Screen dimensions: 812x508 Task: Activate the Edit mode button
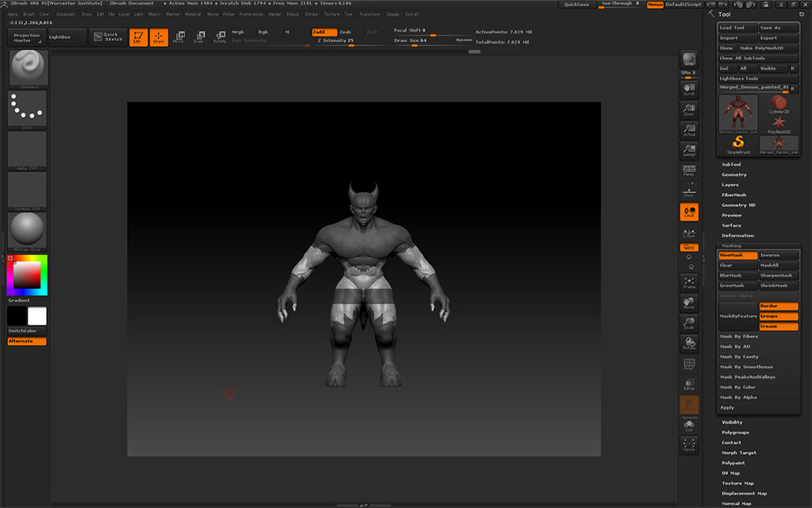pyautogui.click(x=138, y=37)
